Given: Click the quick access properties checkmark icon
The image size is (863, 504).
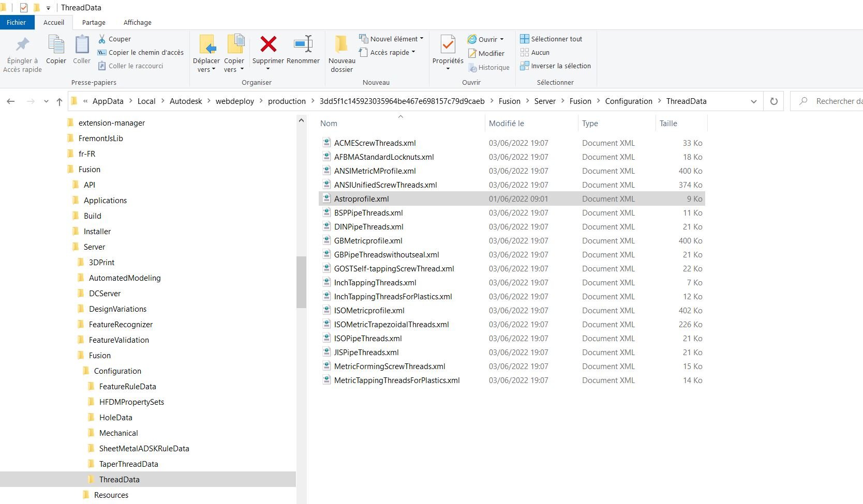Looking at the screenshot, I should tap(24, 8).
